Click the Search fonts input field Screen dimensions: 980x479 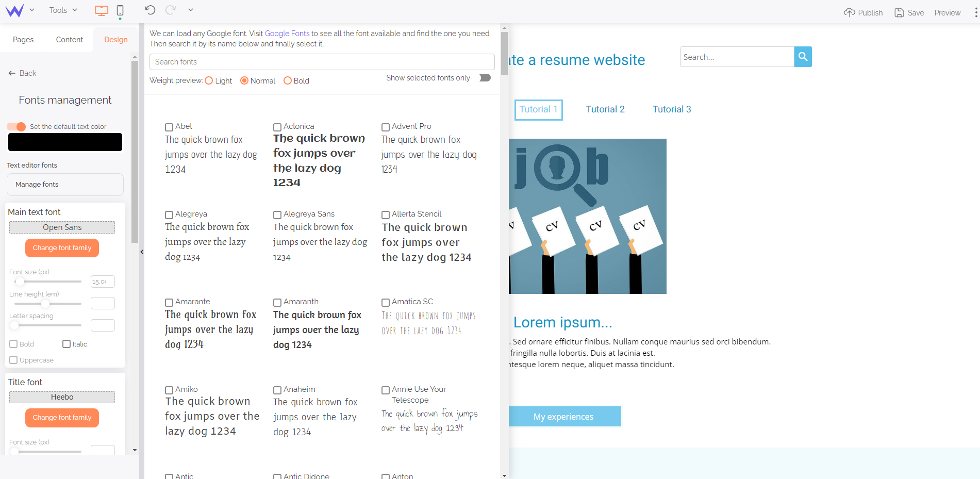click(322, 62)
